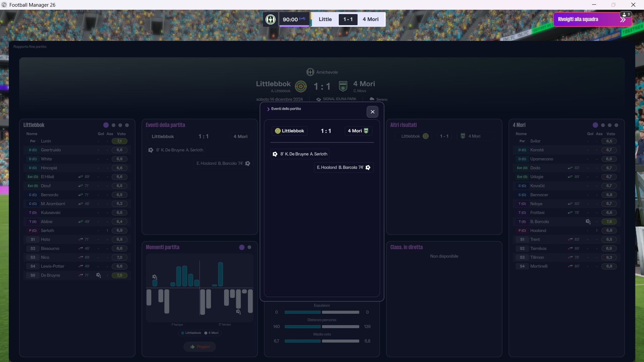Viewport: 644px width, 362px height.
Task: Select the second page dot of Momenti partita
Action: point(249,247)
